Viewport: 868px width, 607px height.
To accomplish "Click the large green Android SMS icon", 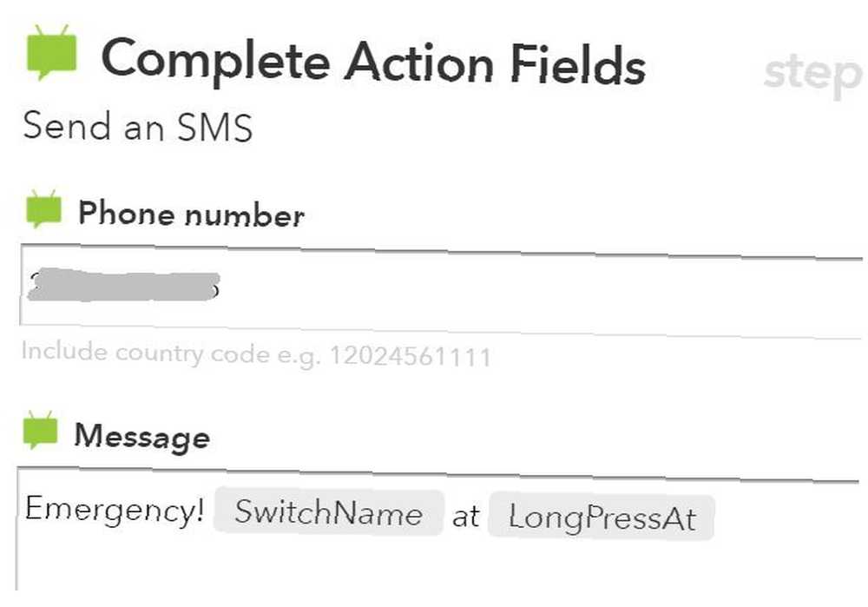I will [x=51, y=53].
